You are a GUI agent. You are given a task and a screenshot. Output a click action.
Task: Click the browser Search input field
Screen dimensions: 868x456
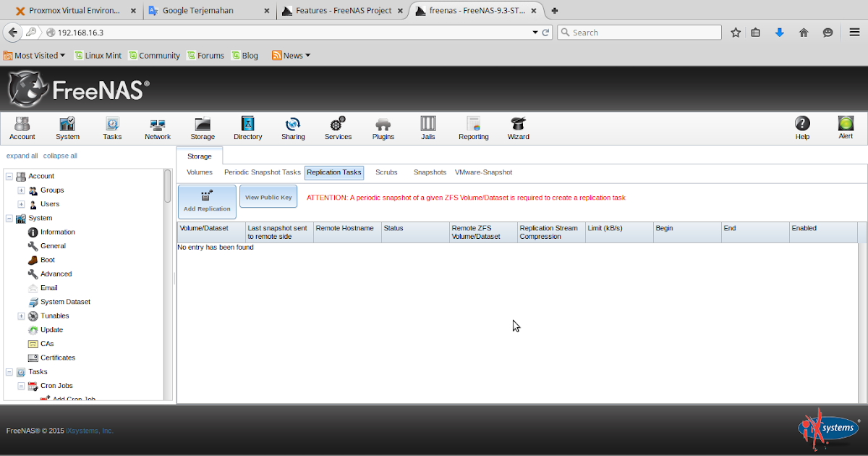639,33
